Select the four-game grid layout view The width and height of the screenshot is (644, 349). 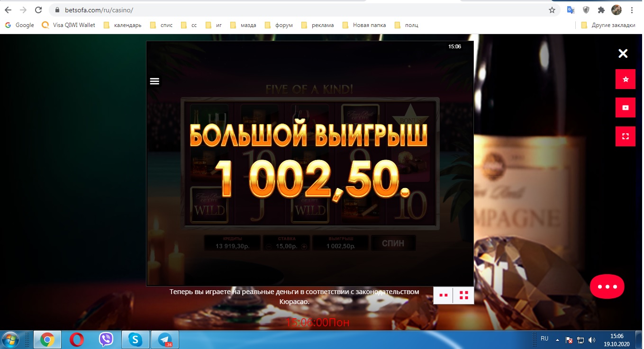463,295
